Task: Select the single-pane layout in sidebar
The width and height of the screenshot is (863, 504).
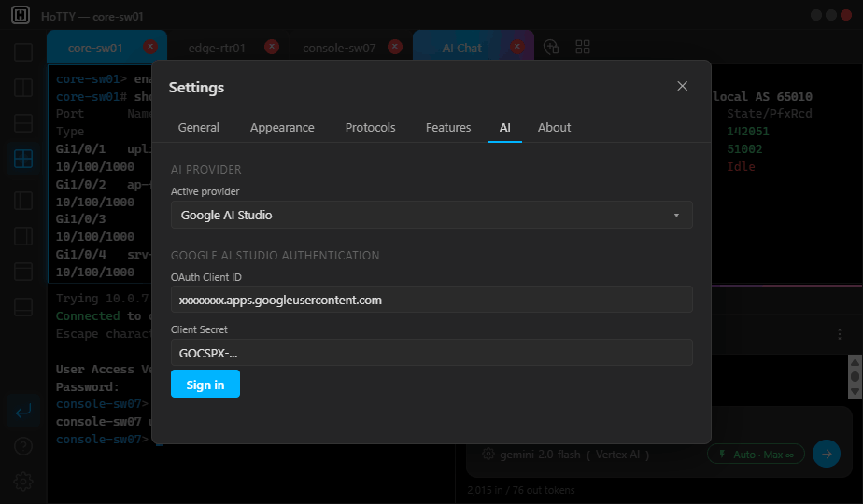Action: pos(23,52)
